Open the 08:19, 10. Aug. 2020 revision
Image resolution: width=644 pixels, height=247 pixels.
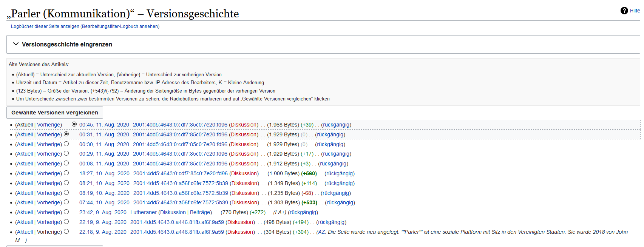tap(104, 193)
